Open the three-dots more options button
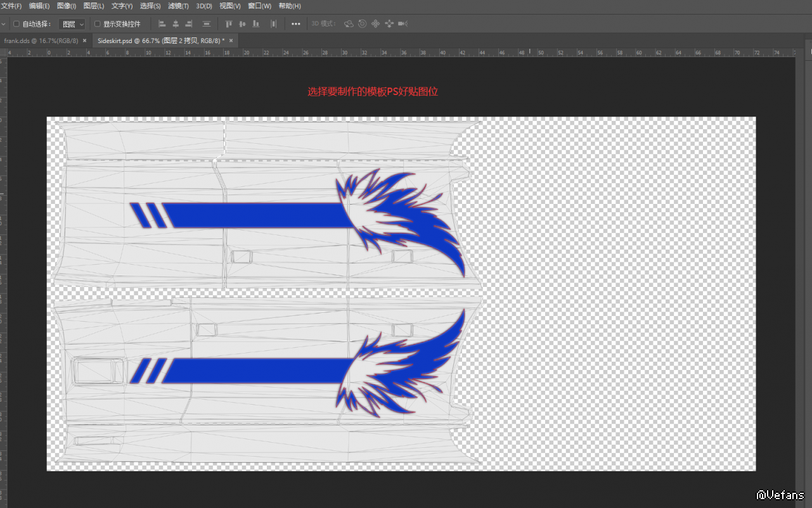 point(296,24)
